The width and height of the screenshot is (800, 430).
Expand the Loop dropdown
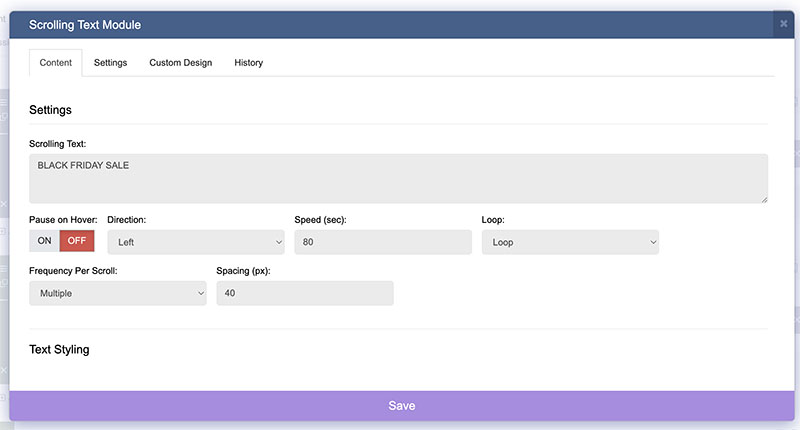pyautogui.click(x=570, y=242)
